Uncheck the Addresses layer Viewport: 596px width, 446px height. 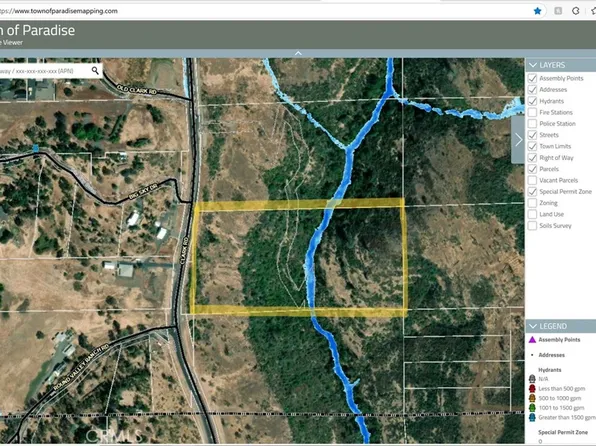coord(533,90)
